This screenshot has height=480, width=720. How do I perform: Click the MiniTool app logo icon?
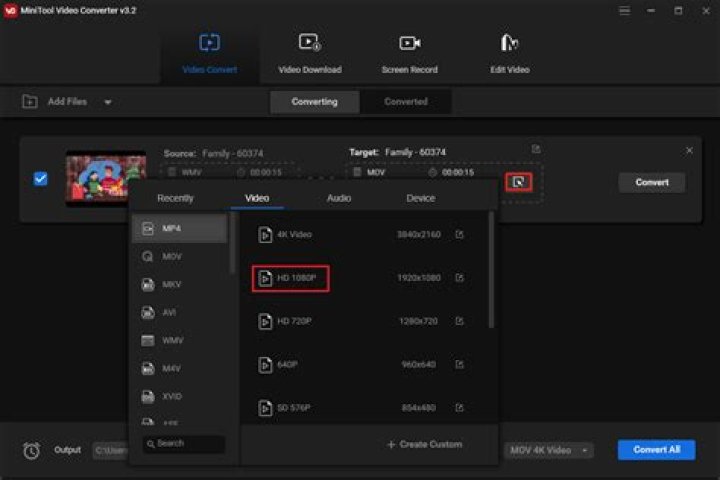pyautogui.click(x=10, y=11)
